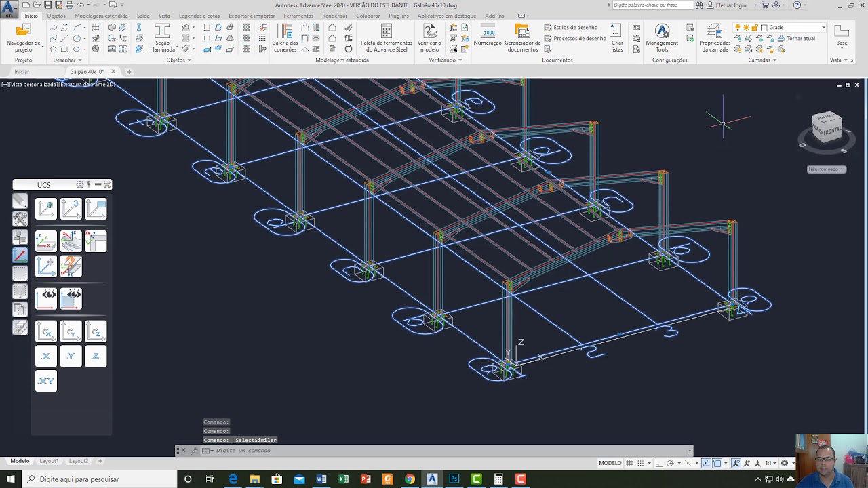
Task: Toggle the layer freeze sun icon
Action: click(747, 28)
